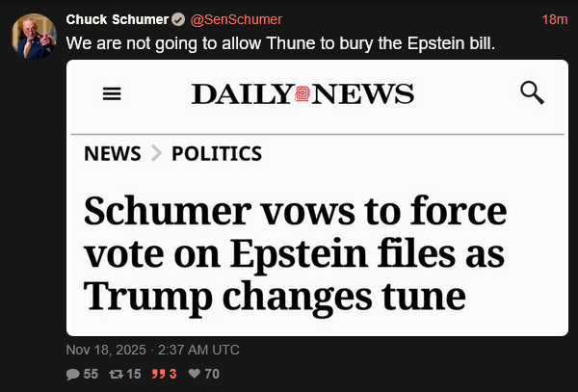This screenshot has height=392, width=578.
Task: Open the Schumer vows headline article
Action: (x=294, y=253)
